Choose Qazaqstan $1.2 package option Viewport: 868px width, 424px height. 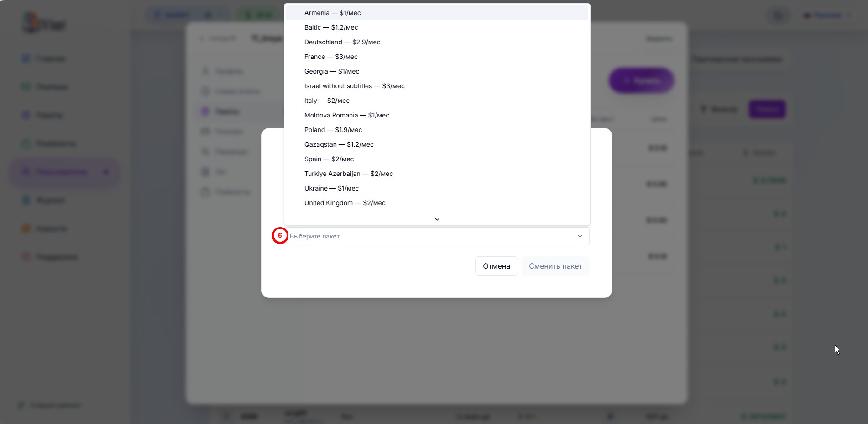tap(339, 144)
